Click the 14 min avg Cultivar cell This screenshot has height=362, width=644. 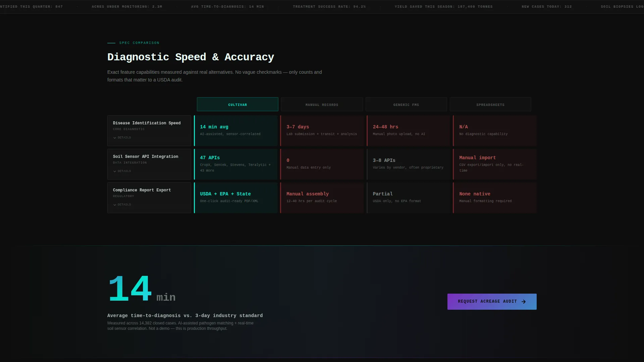[236, 131]
